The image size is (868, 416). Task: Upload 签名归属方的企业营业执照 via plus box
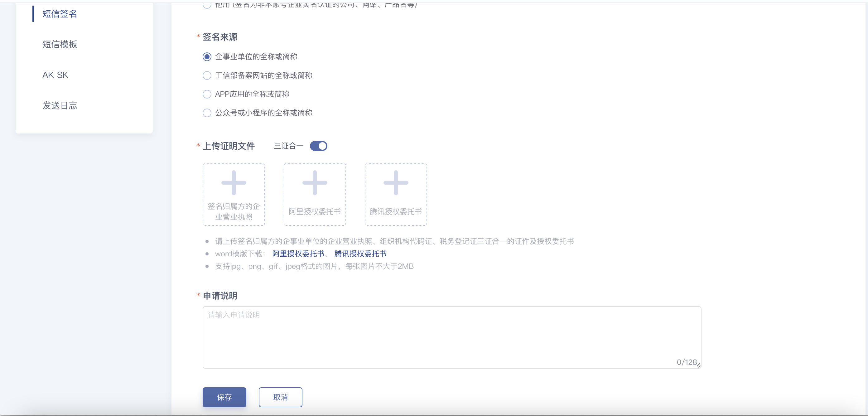pyautogui.click(x=234, y=195)
